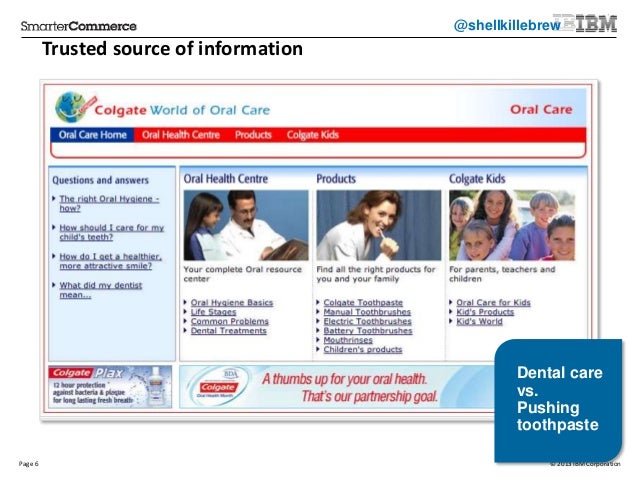Open the Kid's World link
Viewport: 638px width, 479px height.
coord(479,322)
